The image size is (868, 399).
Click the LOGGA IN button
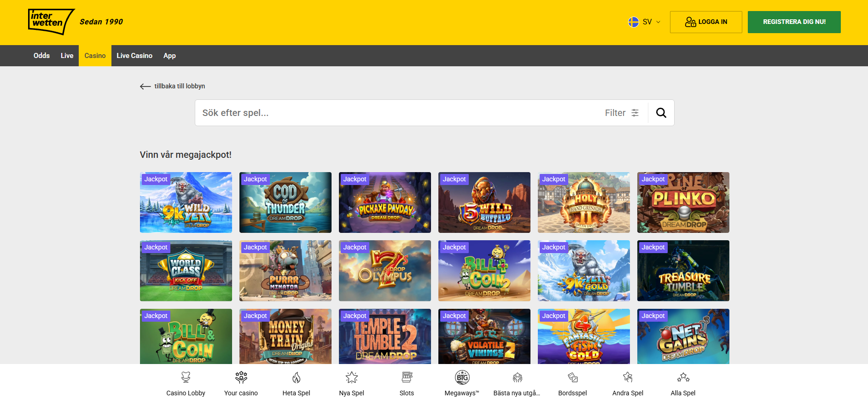[x=706, y=22]
